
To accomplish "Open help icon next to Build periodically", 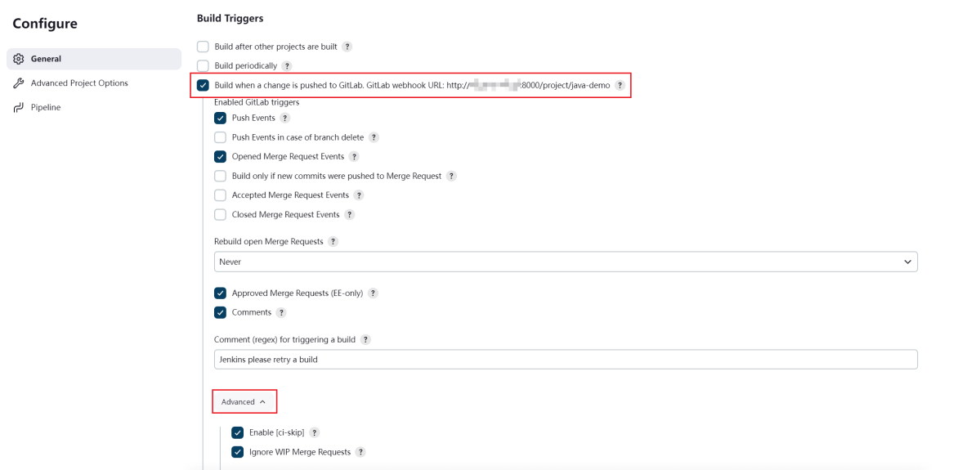I will point(287,66).
